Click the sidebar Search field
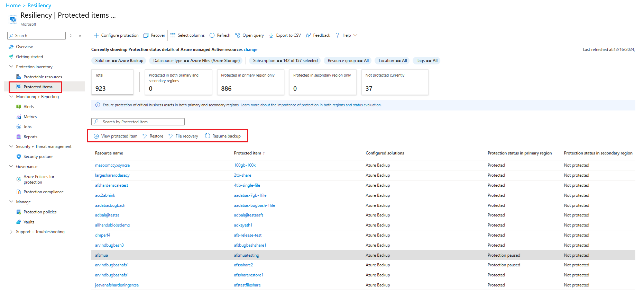 [36, 36]
